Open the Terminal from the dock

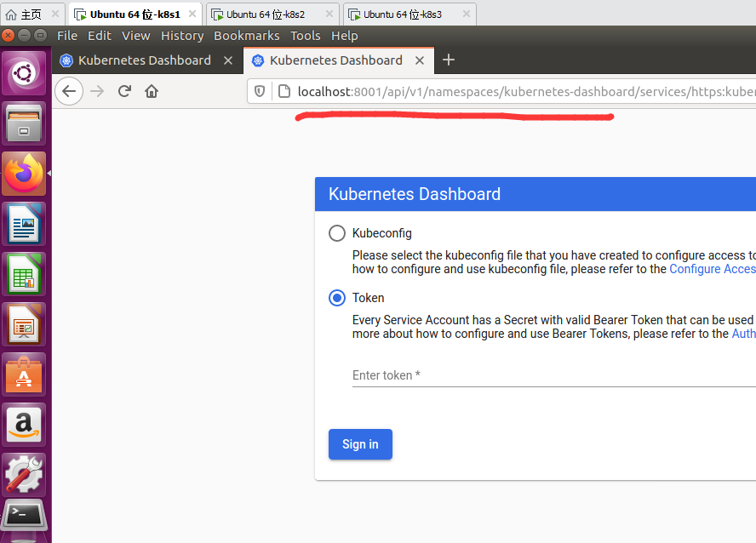(24, 516)
